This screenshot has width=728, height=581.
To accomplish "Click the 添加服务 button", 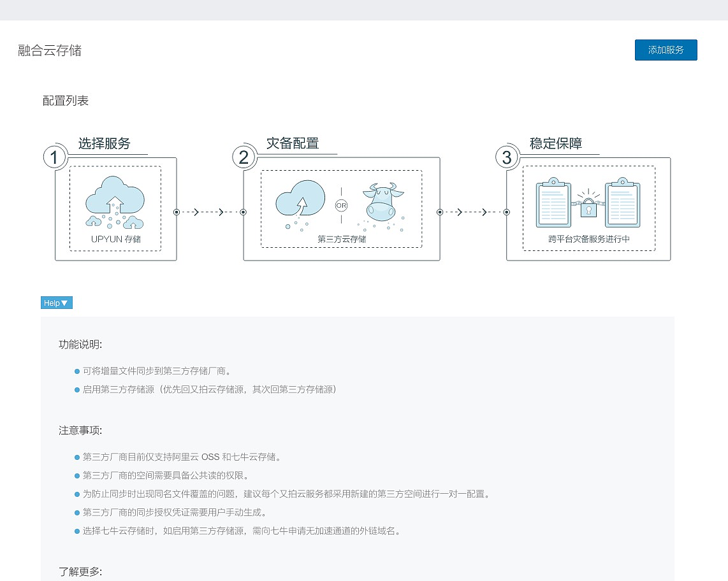I will [x=666, y=50].
